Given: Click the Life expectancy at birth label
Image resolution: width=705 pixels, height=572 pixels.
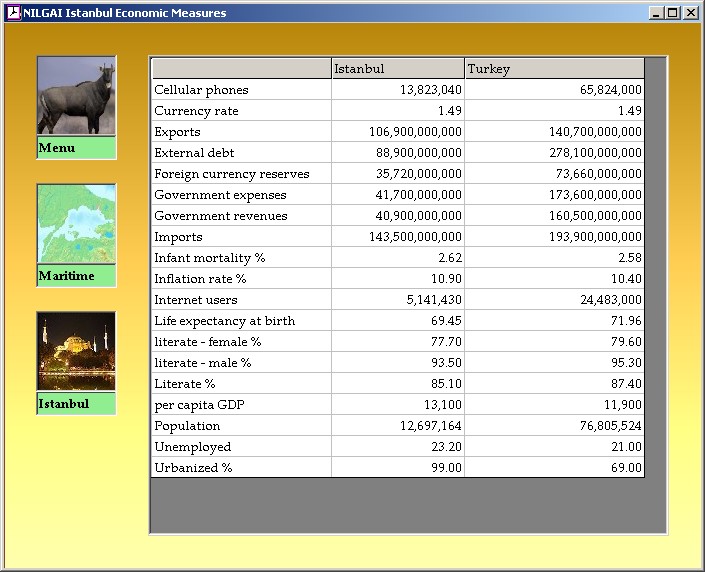Looking at the screenshot, I should point(240,321).
